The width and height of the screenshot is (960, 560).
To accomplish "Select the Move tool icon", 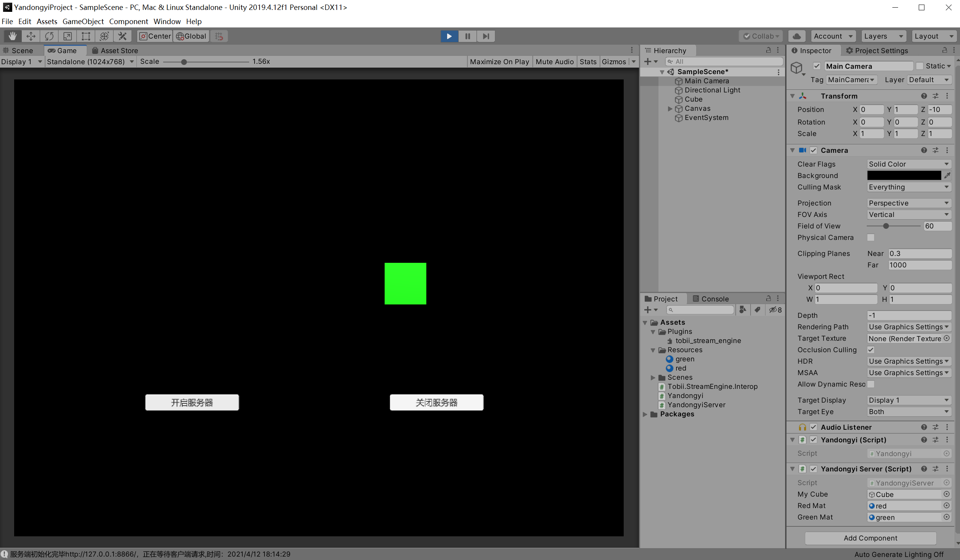I will (30, 36).
